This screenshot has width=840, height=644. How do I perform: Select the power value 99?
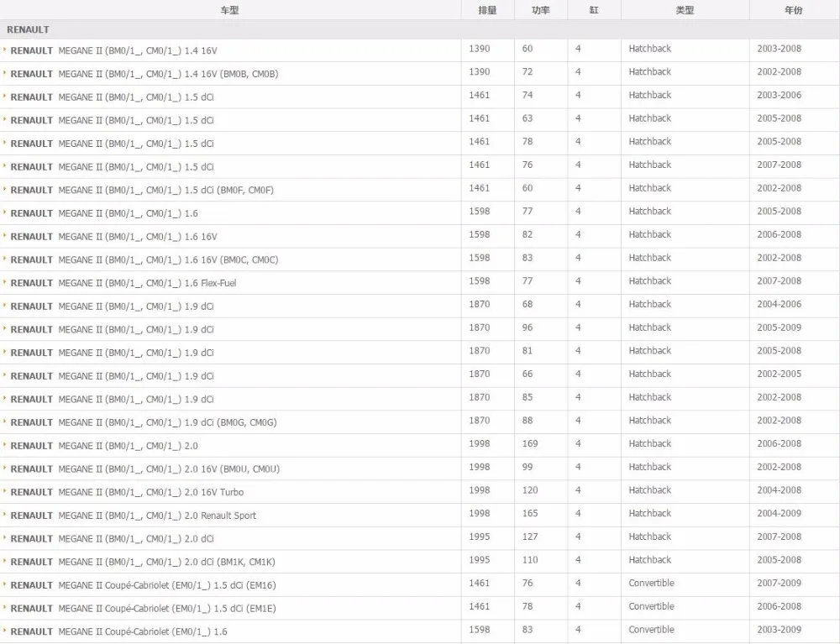[x=528, y=467]
